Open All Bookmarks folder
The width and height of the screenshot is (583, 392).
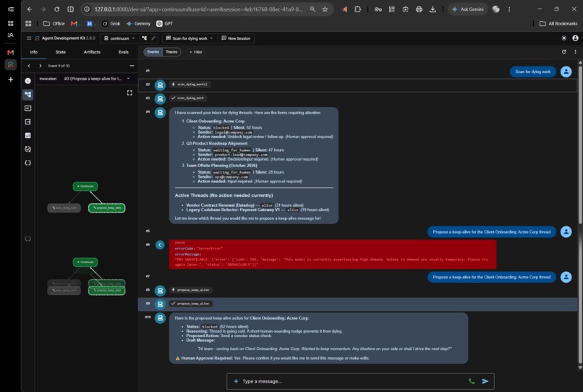pyautogui.click(x=558, y=23)
